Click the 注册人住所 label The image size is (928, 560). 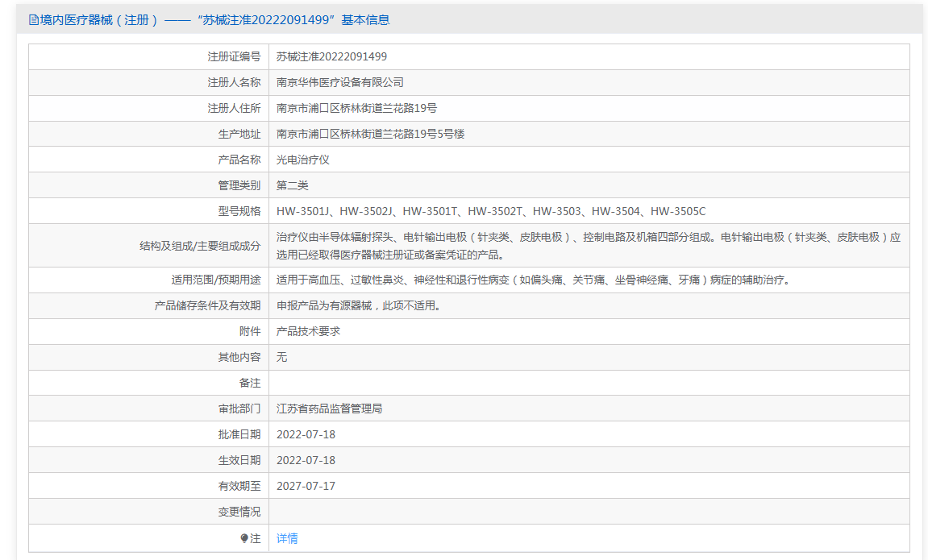[234, 108]
